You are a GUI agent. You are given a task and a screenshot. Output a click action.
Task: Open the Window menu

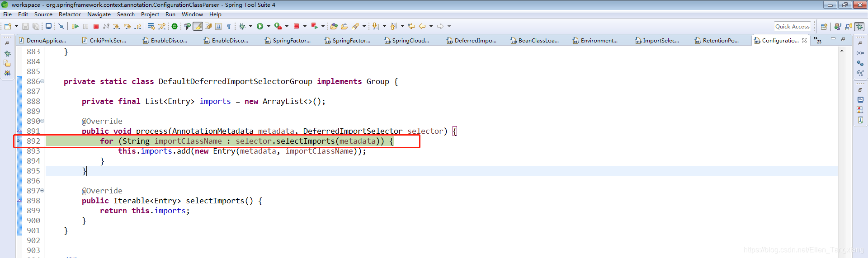tap(192, 14)
